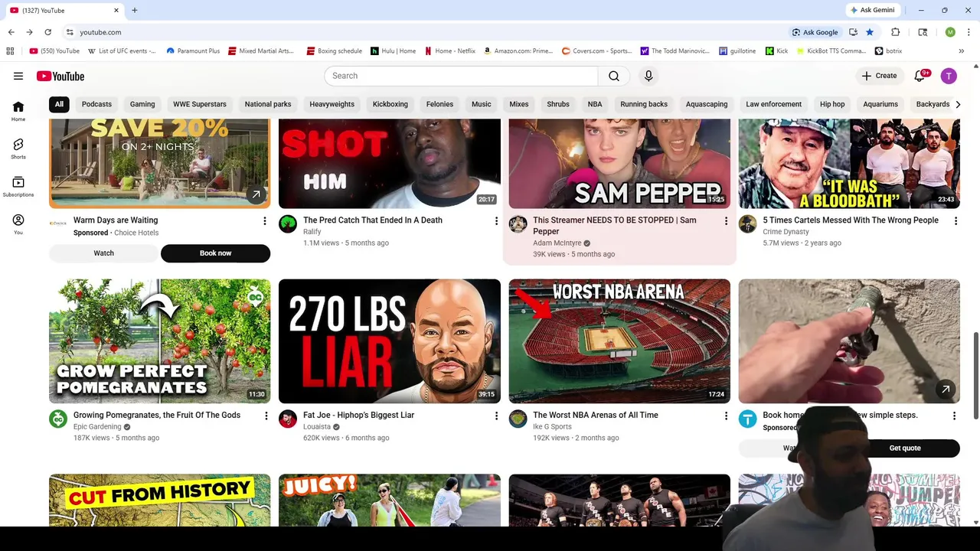Open the account avatar menu
The image size is (980, 551).
pos(949,76)
